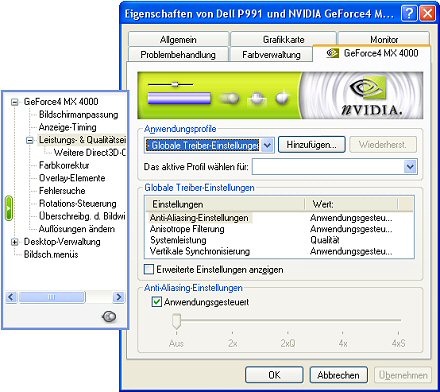The width and height of the screenshot is (440, 392).
Task: Open the 'Das aktive Profil wählen für' dropdown
Action: point(410,166)
